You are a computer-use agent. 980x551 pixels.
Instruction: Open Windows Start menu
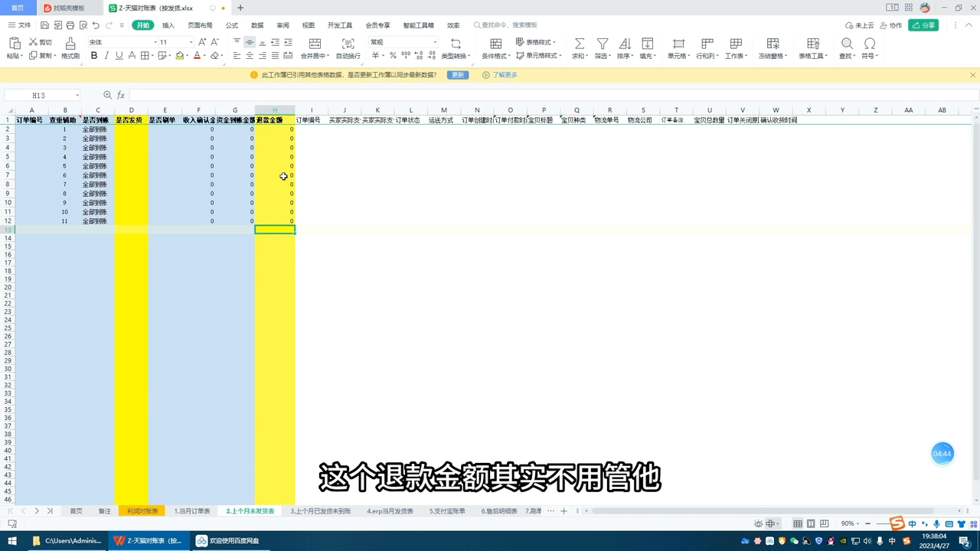tap(12, 541)
